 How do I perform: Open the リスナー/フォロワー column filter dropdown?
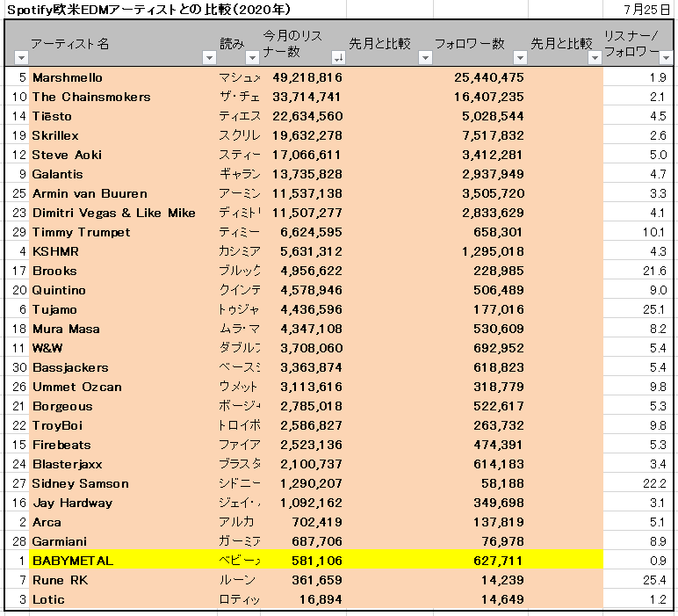point(666,57)
